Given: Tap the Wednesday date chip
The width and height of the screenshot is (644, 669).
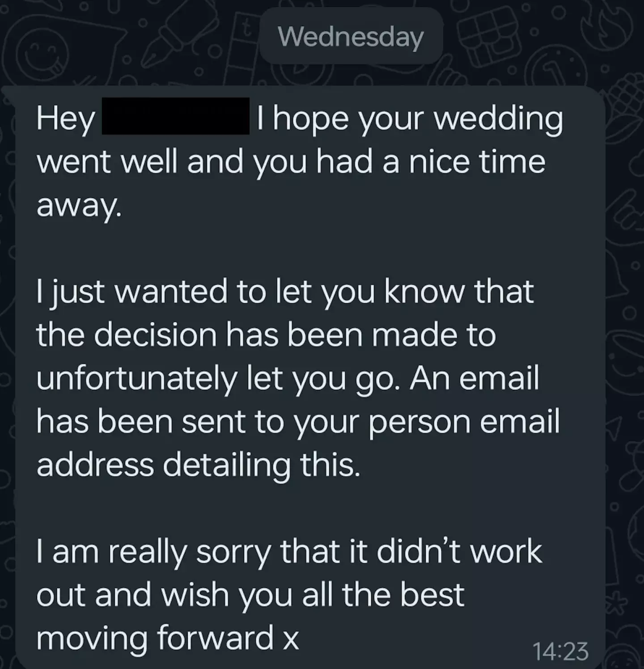Looking at the screenshot, I should (351, 36).
